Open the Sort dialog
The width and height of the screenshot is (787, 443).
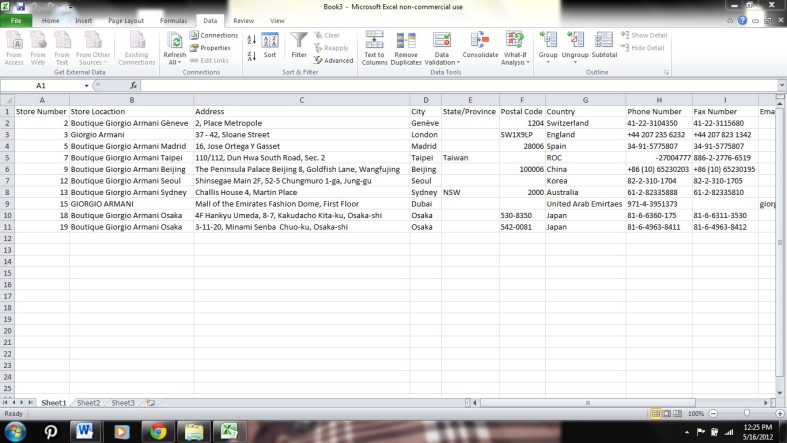(270, 46)
